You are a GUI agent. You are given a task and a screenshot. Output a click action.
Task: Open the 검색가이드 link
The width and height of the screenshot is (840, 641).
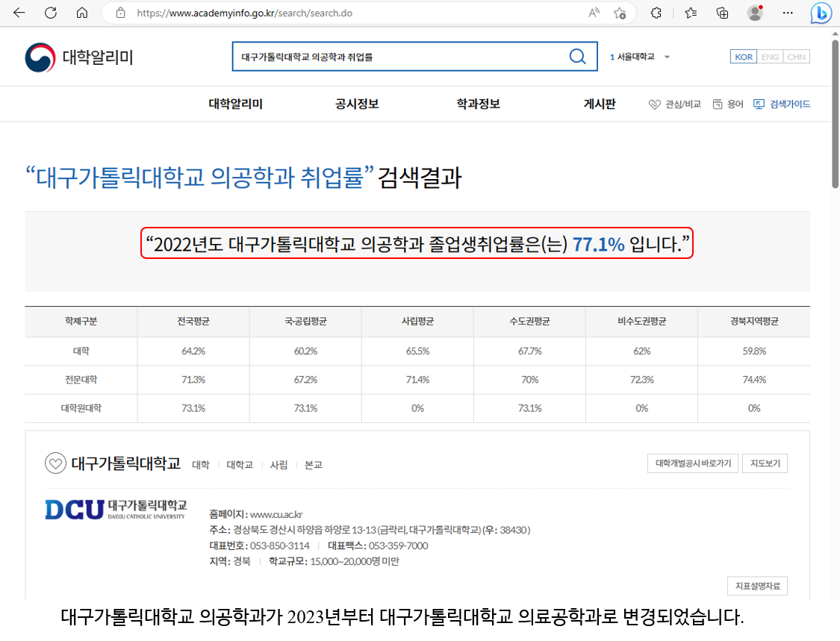pos(783,104)
